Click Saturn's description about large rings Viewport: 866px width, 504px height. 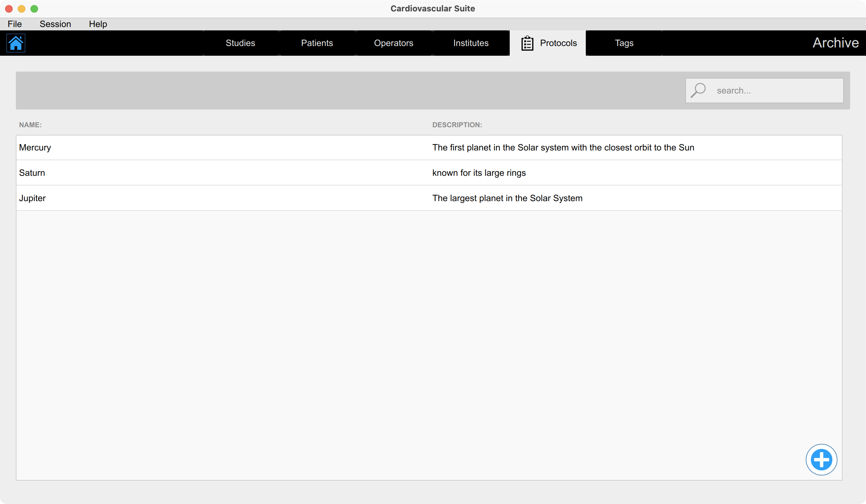[x=479, y=173]
